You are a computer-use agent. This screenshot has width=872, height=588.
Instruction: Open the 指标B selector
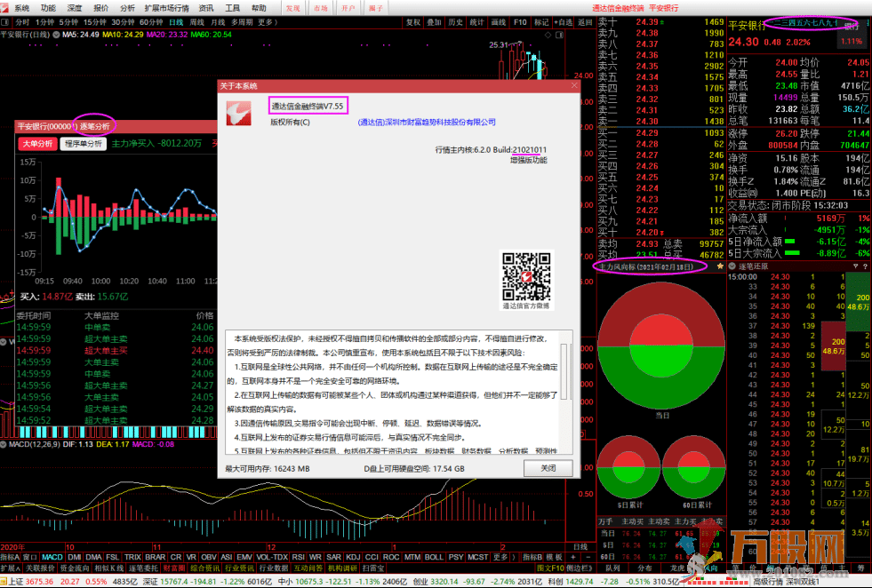532,557
